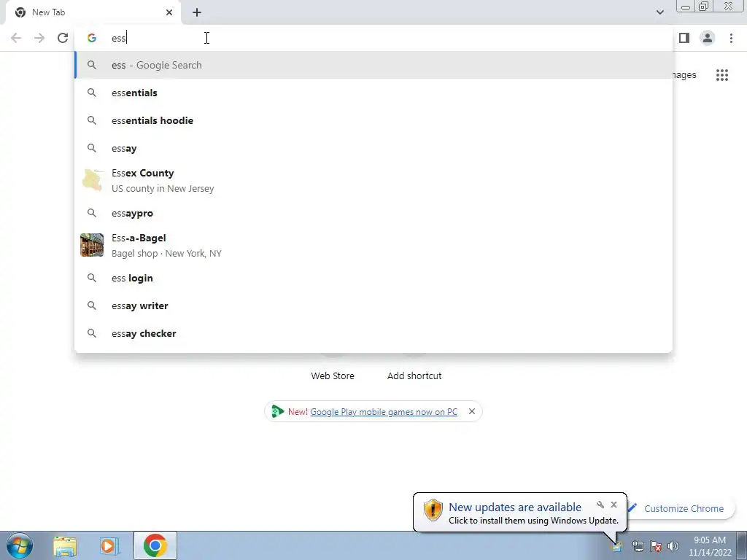Click the Add shortcut label
Screen dimensions: 747x560
click(x=414, y=376)
